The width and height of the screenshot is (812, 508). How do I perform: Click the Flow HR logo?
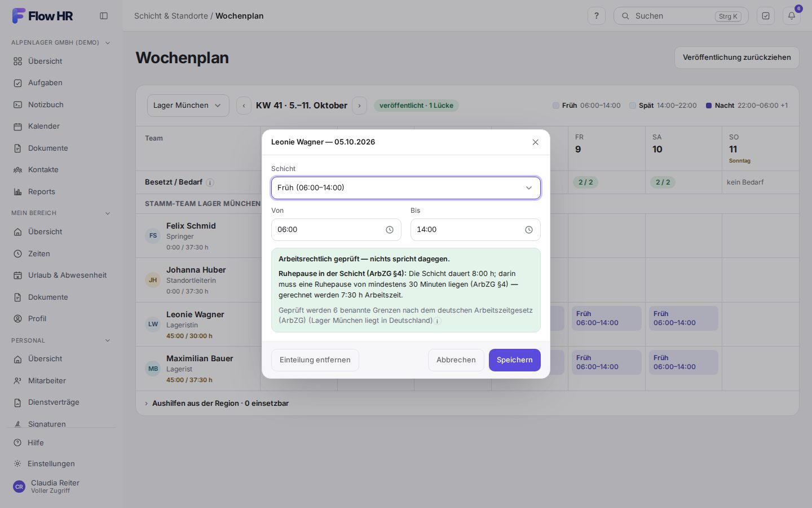coord(43,16)
